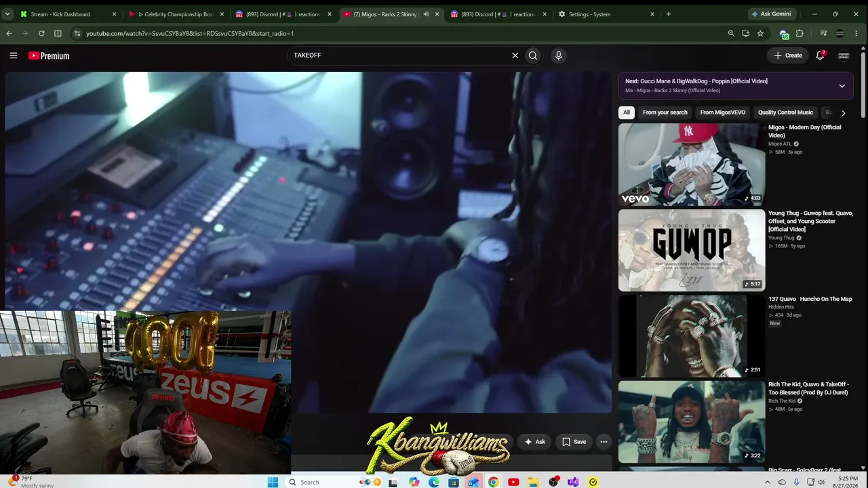The image size is (868, 488).
Task: View site information for youtube.com
Action: coord(77,33)
